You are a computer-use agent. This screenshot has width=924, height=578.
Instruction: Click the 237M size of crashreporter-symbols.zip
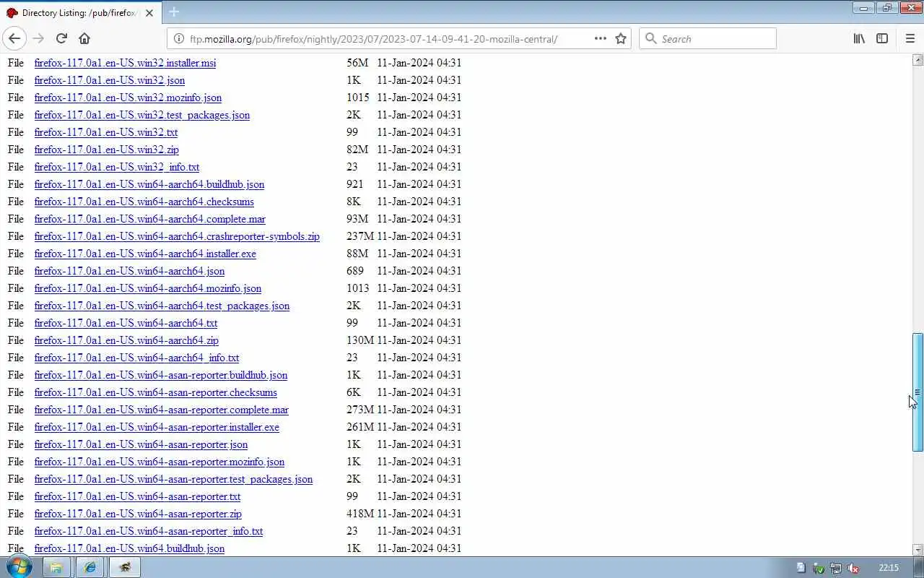[x=360, y=236]
